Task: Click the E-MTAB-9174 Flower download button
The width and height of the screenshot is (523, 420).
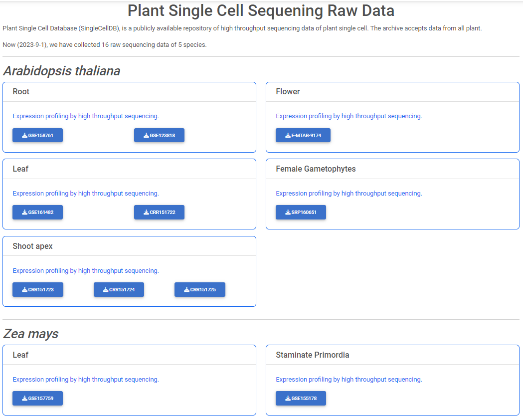Action: pyautogui.click(x=303, y=135)
